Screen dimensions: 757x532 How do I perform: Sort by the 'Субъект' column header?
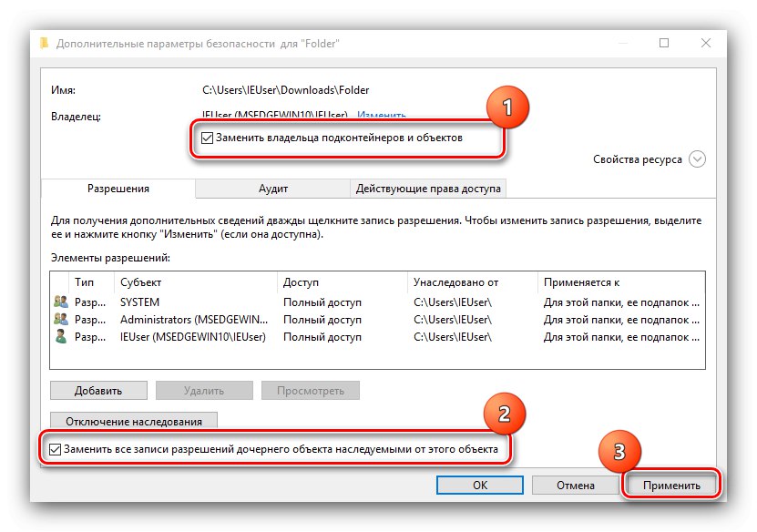[x=196, y=282]
